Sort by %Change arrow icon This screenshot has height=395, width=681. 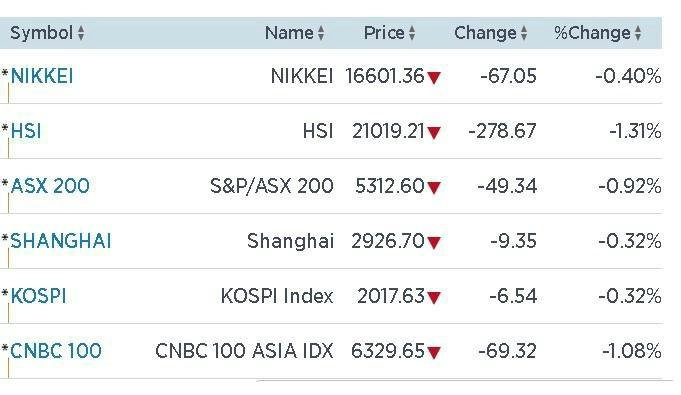(x=638, y=33)
